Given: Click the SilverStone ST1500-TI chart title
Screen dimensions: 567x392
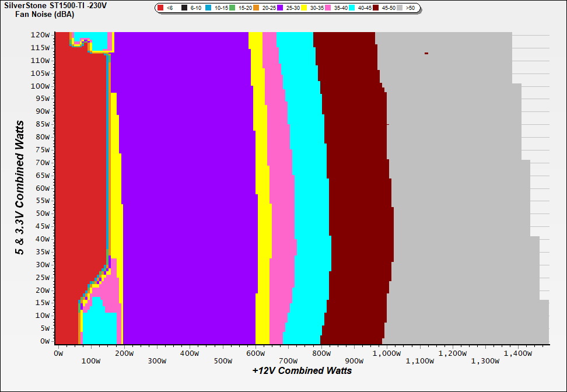Looking at the screenshot, I should point(60,5).
